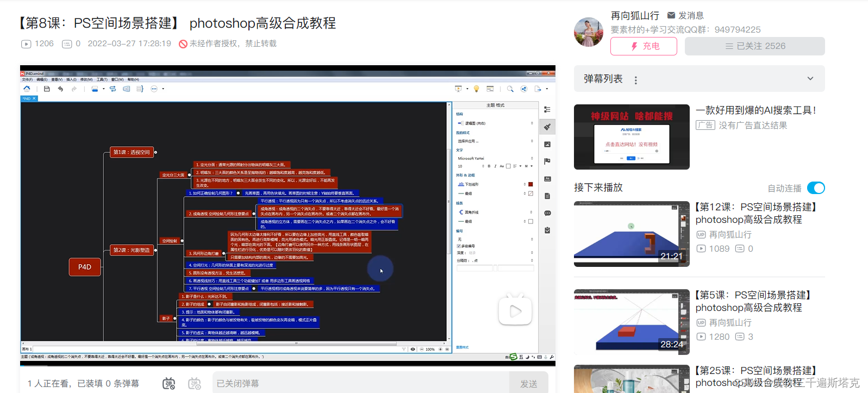Open the 文件(F) menu
Viewport: 868px width, 393px height.
[27, 79]
